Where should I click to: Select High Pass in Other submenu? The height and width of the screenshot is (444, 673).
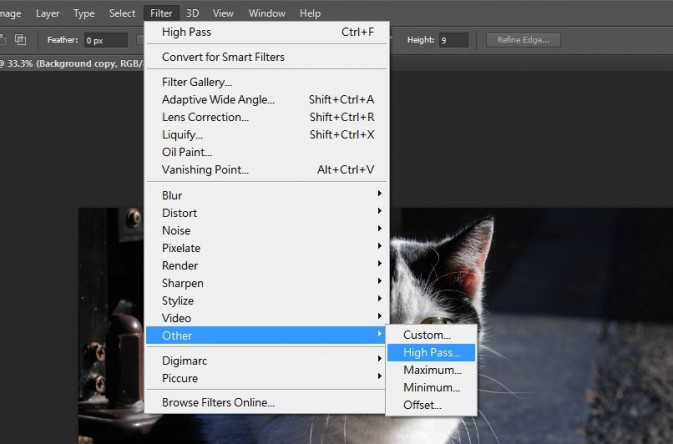pos(431,353)
